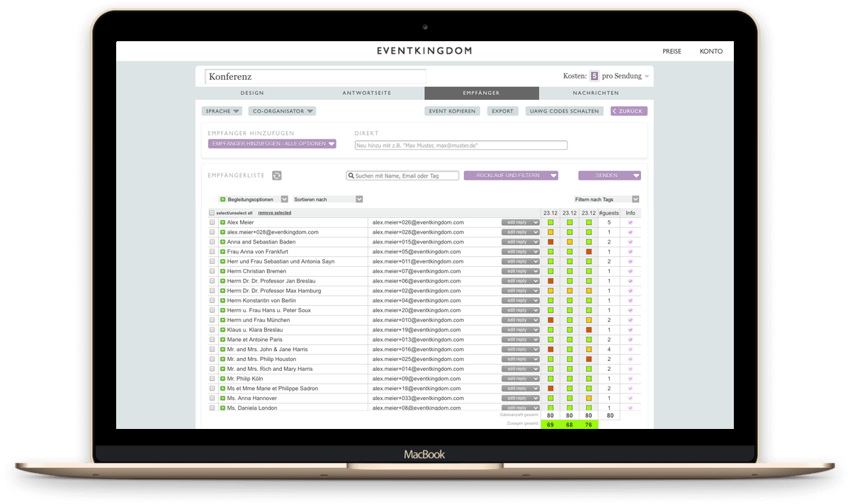Open the Antwortseite tab
Screen dimensions: 850x504
click(x=367, y=93)
